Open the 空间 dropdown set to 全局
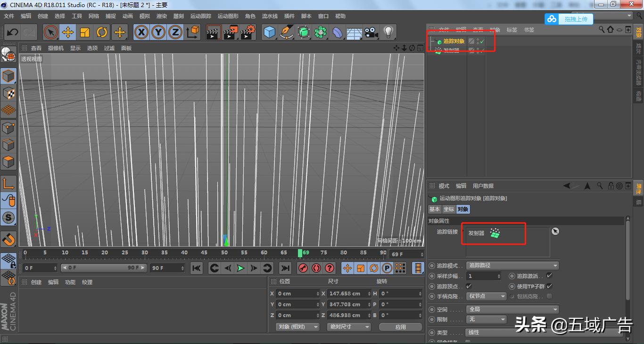Viewport: 644px width, 344px height. (x=512, y=309)
